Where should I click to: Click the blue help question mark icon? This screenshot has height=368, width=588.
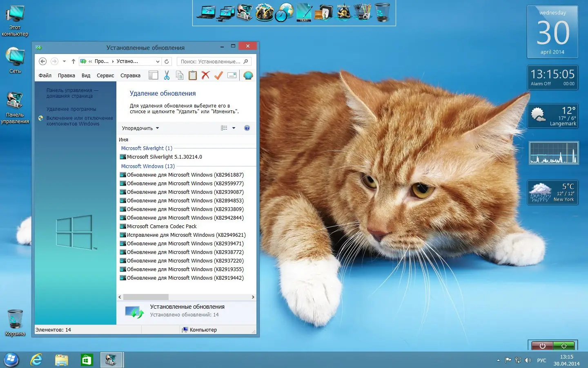coord(247,128)
